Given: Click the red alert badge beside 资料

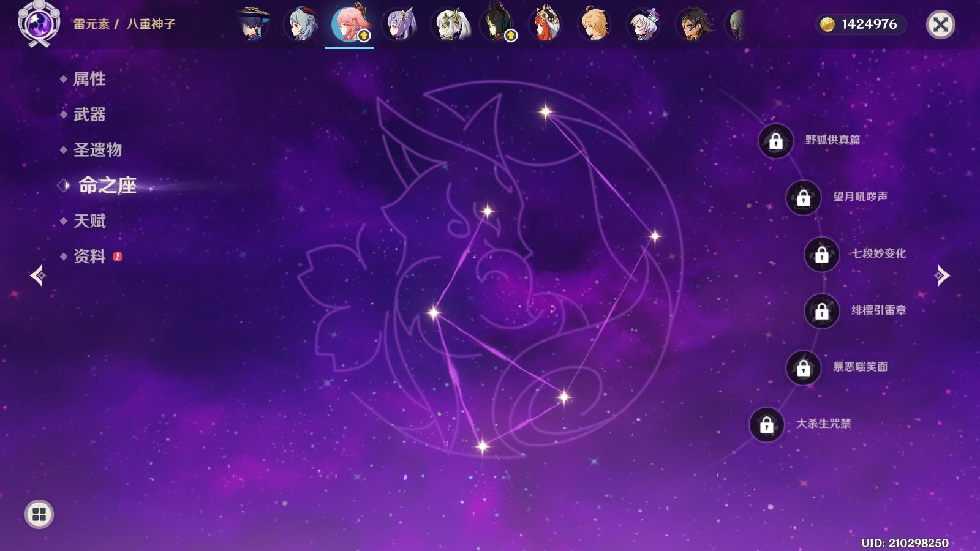Looking at the screenshot, I should pyautogui.click(x=118, y=257).
